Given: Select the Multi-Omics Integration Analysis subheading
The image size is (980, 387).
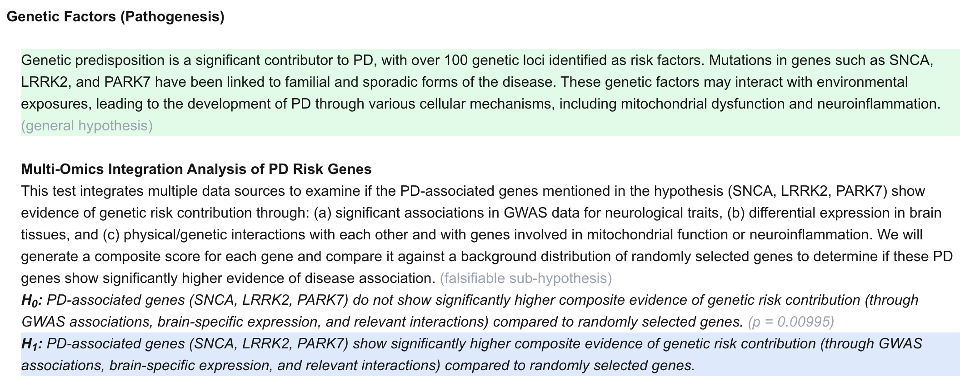Looking at the screenshot, I should click(196, 169).
